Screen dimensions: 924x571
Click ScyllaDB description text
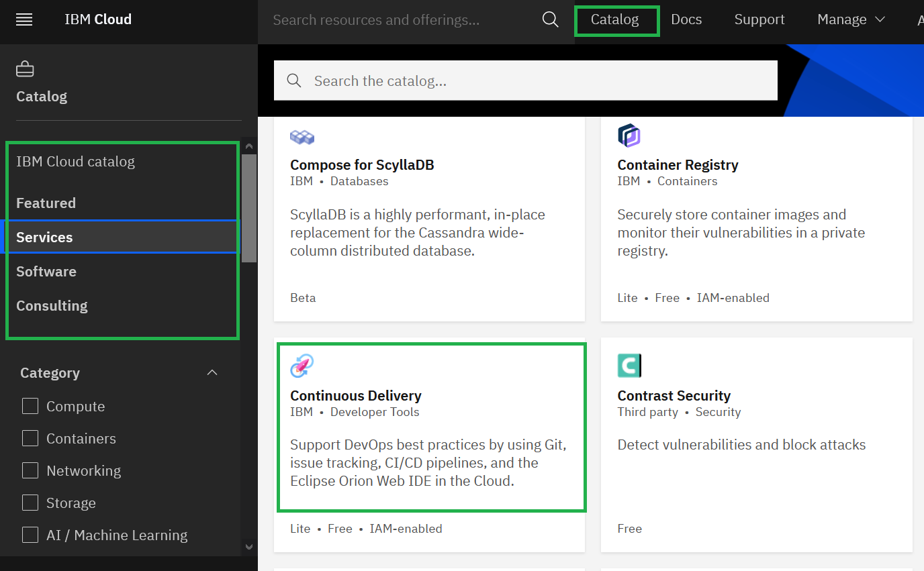(418, 233)
